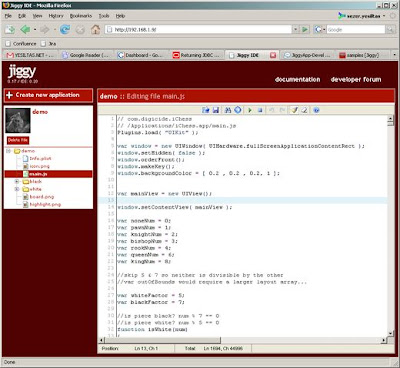
Task: Click the Firefox new tab toolbar icon
Action: tap(10, 30)
